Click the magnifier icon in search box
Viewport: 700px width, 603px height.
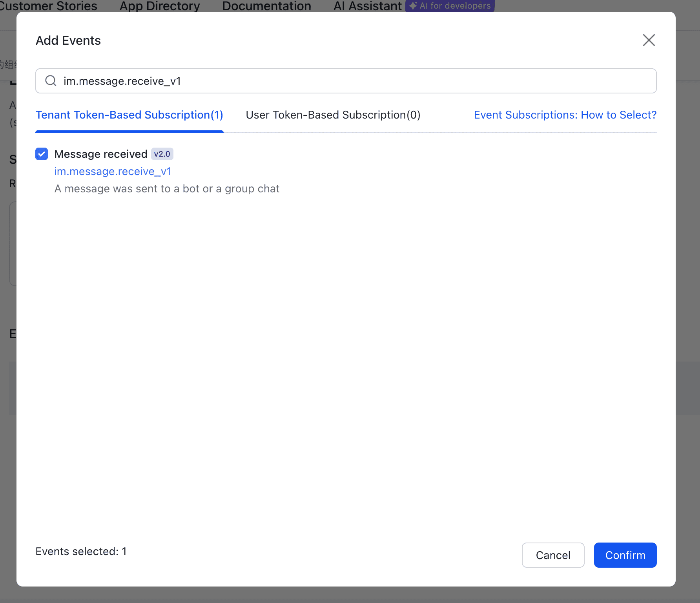coord(51,81)
